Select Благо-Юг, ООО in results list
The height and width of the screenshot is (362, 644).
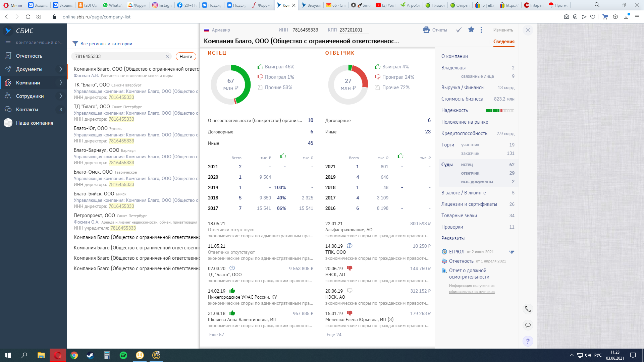click(x=91, y=128)
